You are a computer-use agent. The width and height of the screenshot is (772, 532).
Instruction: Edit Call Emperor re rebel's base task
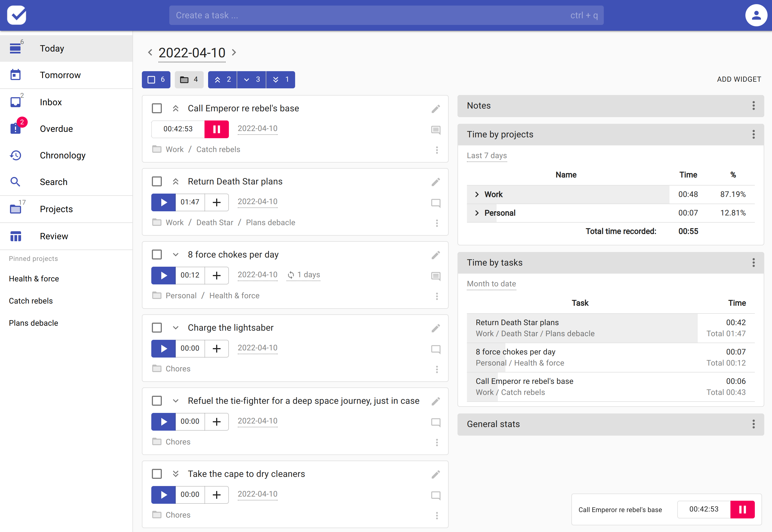pos(436,109)
